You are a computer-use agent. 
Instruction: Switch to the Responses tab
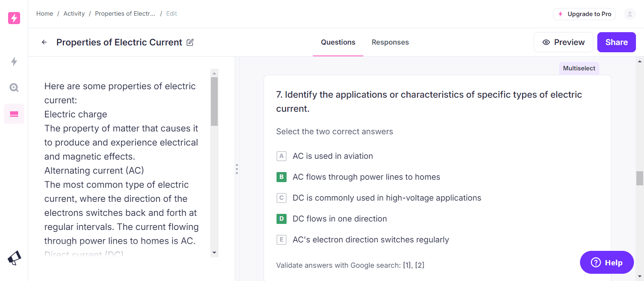pos(390,42)
